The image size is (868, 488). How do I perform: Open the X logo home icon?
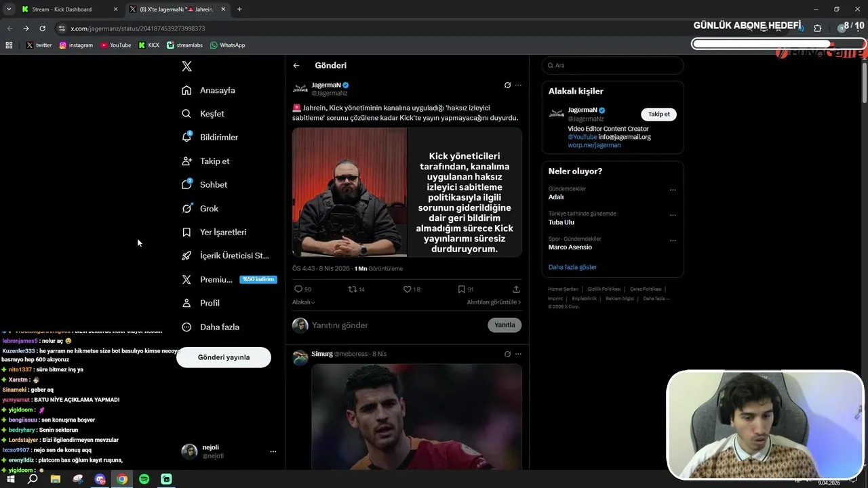click(187, 66)
